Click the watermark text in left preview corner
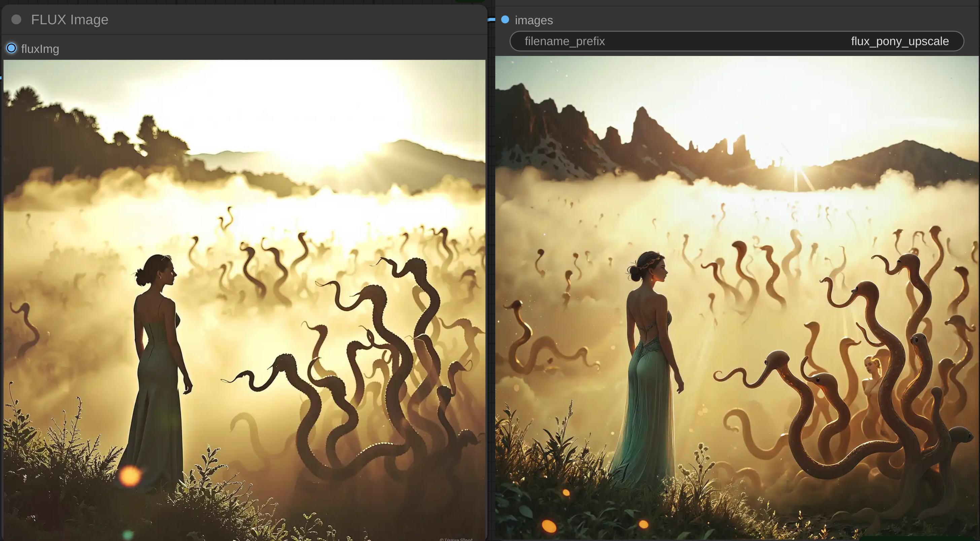This screenshot has height=541, width=980. [456, 539]
